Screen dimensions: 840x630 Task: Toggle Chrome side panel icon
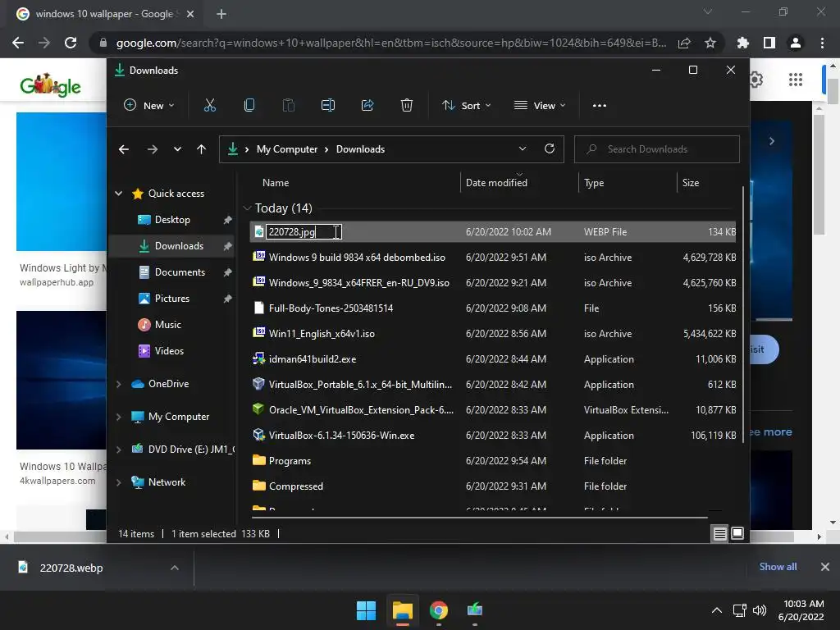click(x=769, y=43)
